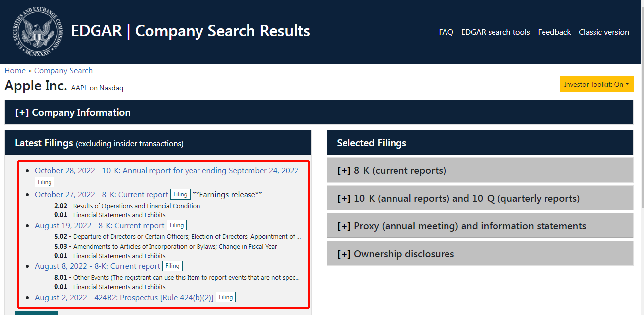Switch to Classic version

(x=604, y=32)
